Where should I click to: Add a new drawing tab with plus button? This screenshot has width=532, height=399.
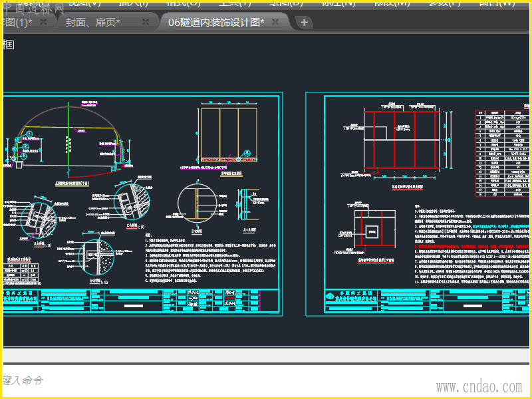(304, 23)
